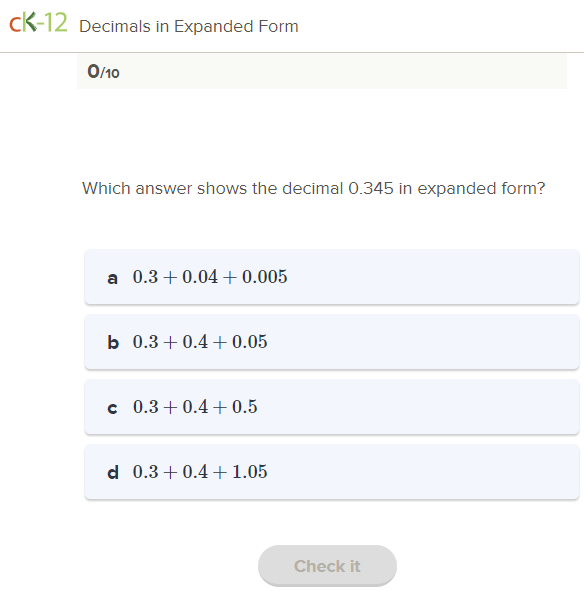Click the Decimals in Expanded Form title
The height and width of the screenshot is (592, 584).
[189, 26]
